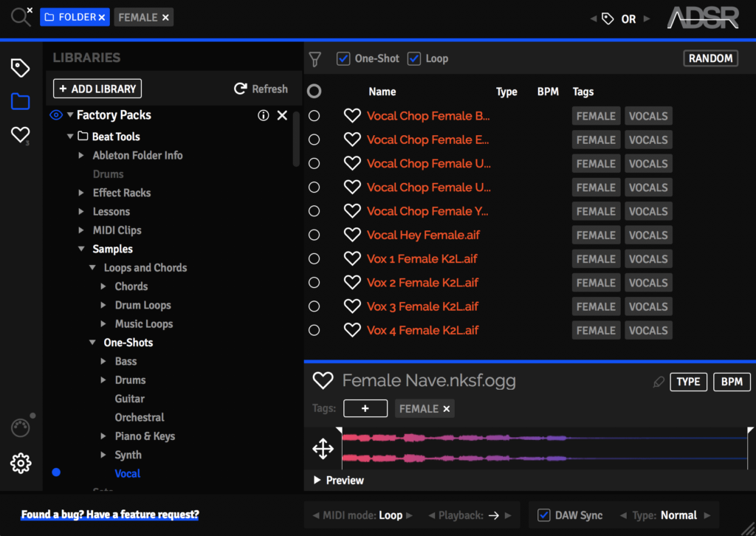Collapse the One-Shots folder

tap(92, 343)
